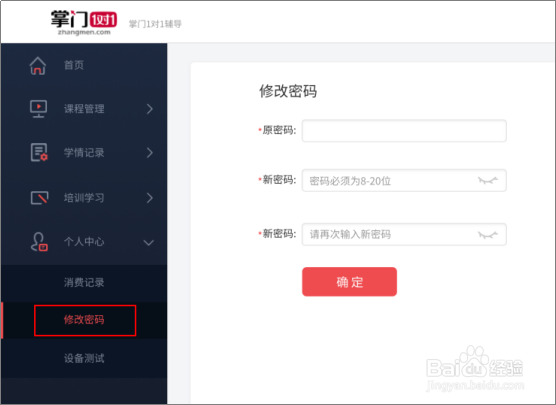The image size is (556, 405).
Task: Toggle visibility eye in first 新密码 field
Action: 488,181
